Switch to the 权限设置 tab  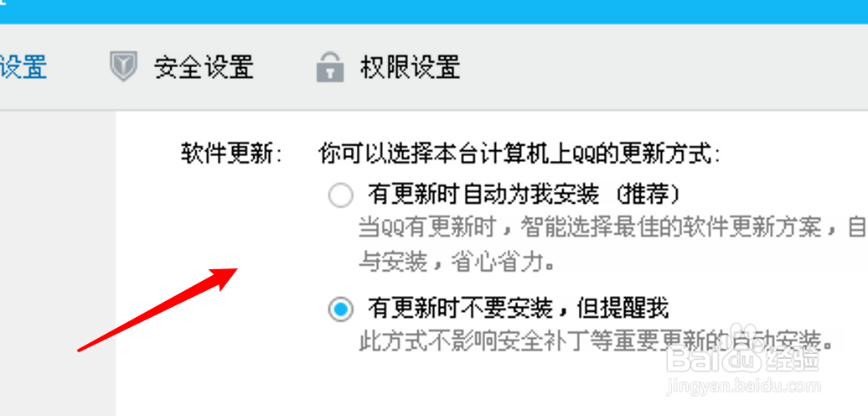(x=411, y=67)
